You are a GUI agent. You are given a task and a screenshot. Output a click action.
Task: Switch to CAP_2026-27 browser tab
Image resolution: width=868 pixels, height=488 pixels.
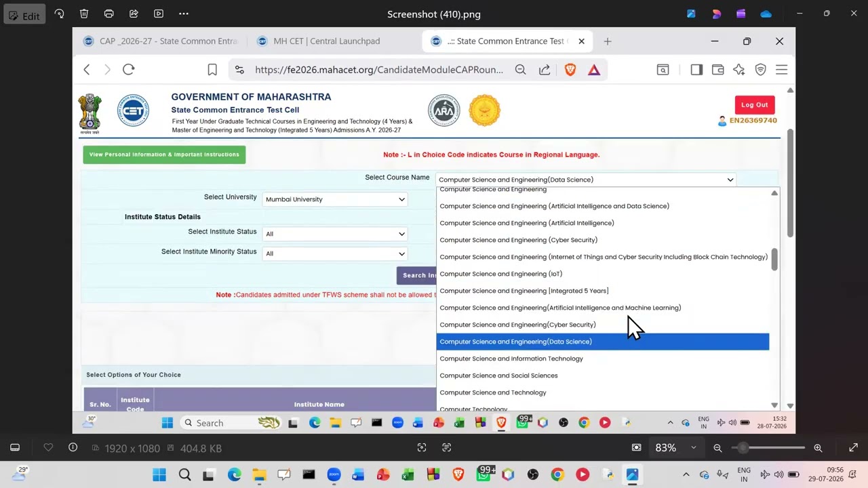(x=161, y=41)
